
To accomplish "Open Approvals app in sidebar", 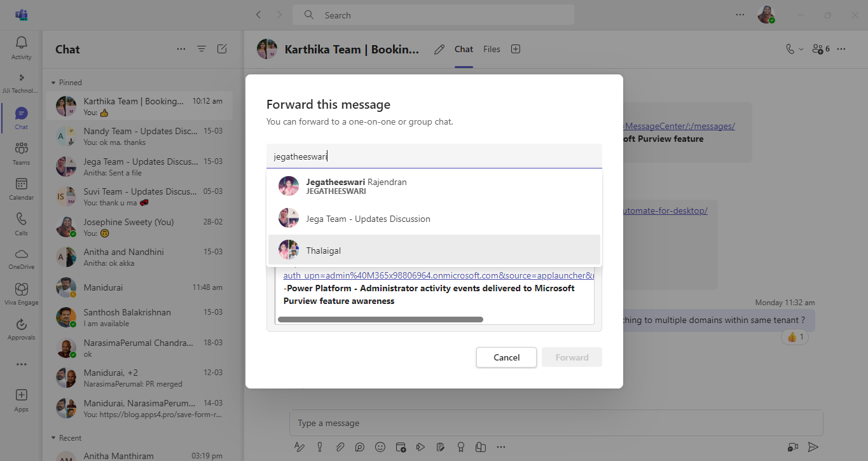I will pyautogui.click(x=21, y=328).
